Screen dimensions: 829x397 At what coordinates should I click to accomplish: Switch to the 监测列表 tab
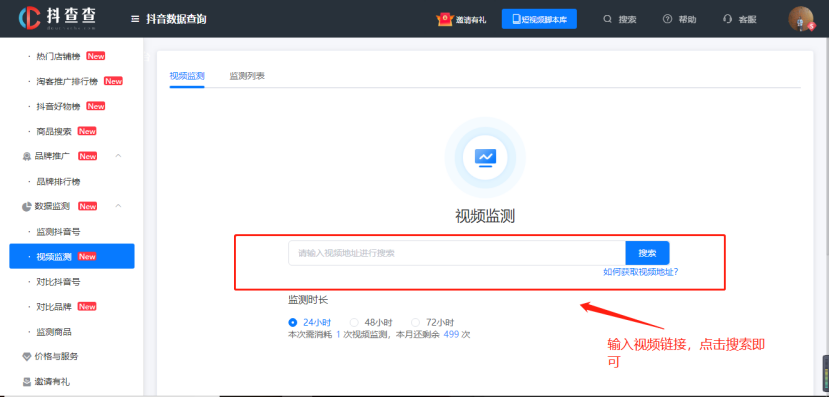tap(247, 76)
